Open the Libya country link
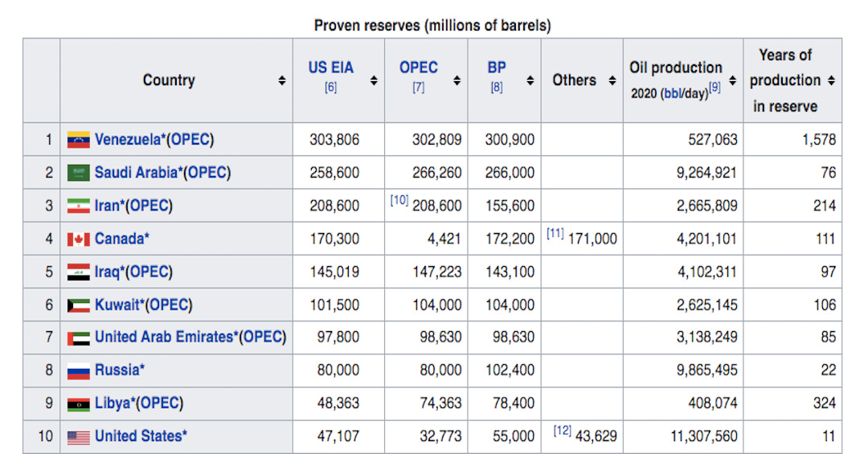 click(113, 403)
